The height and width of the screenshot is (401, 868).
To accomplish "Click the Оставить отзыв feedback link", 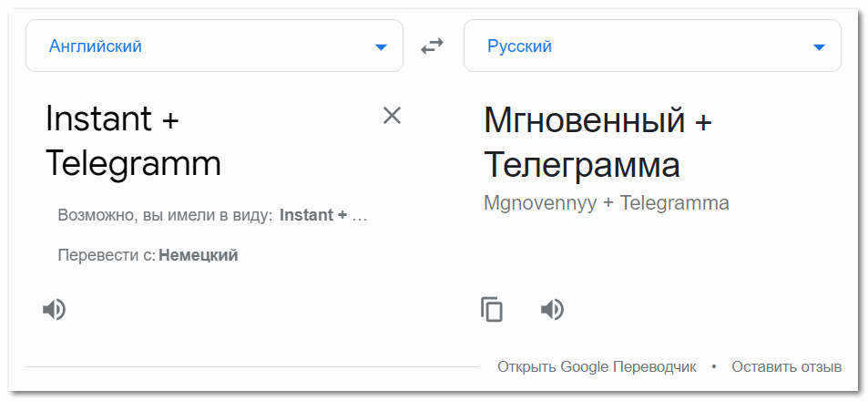I will (x=786, y=366).
